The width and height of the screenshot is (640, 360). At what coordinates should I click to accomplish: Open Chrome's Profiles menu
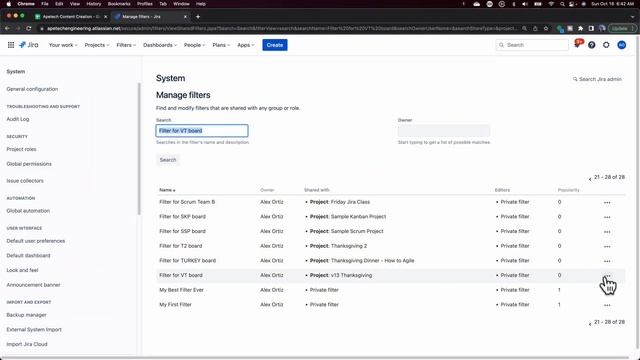coord(144,4)
